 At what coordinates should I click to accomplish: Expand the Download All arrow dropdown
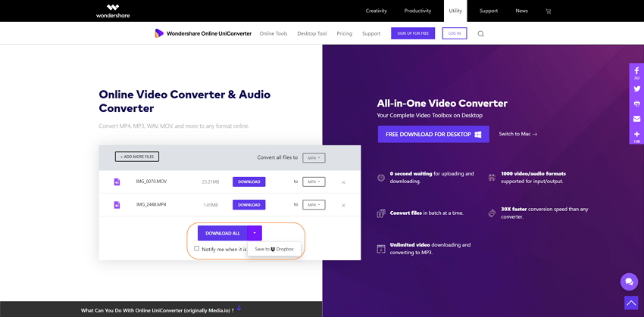tap(256, 233)
